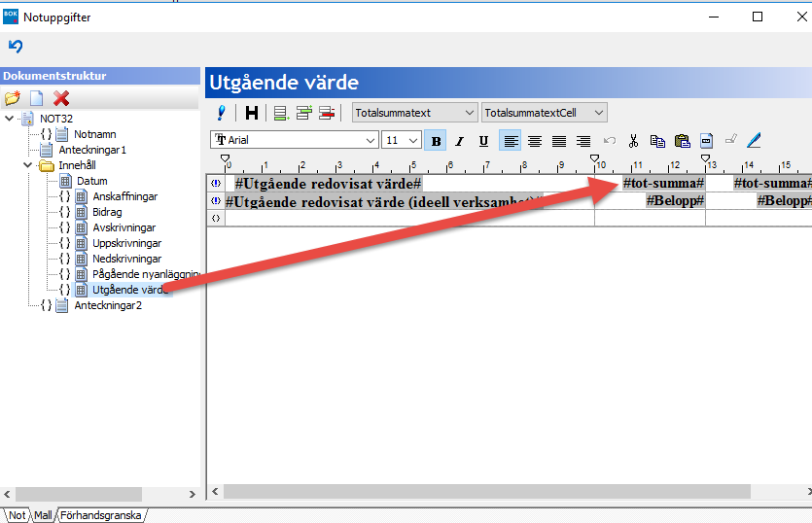Click the empty third row marker

(x=216, y=218)
